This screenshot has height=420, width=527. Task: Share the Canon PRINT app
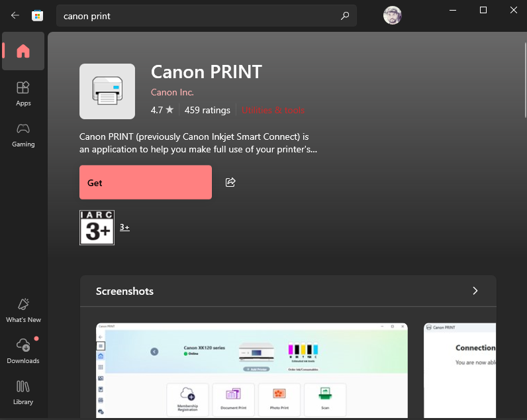click(x=230, y=182)
